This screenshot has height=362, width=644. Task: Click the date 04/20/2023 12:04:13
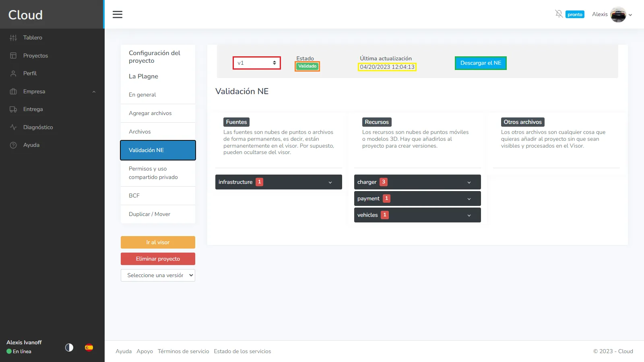coord(387,67)
